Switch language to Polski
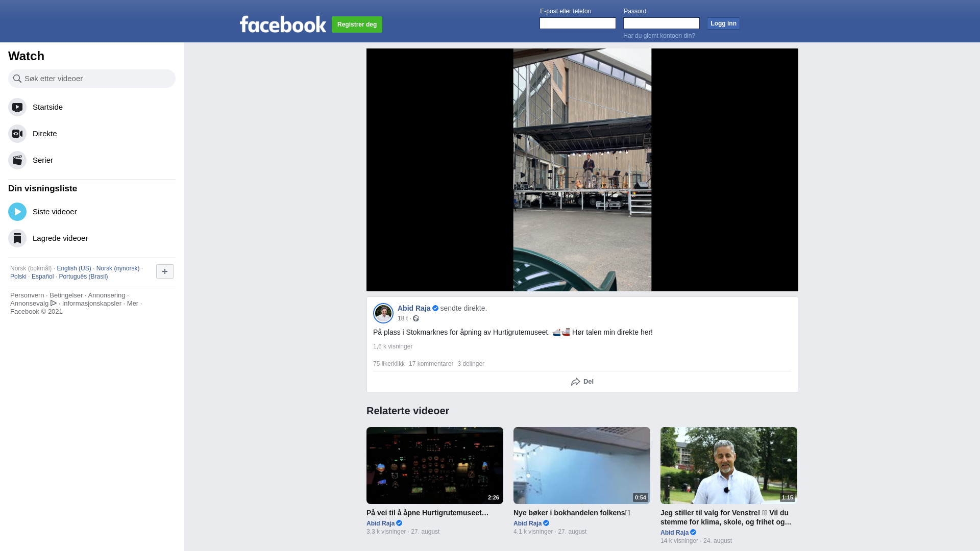The image size is (980, 551). (x=18, y=277)
